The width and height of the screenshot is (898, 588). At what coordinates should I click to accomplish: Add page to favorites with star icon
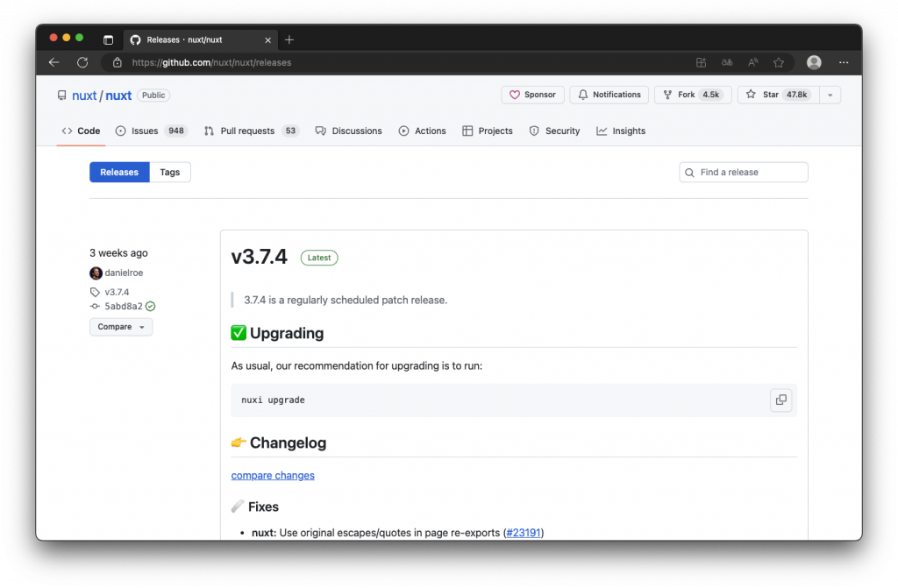779,62
